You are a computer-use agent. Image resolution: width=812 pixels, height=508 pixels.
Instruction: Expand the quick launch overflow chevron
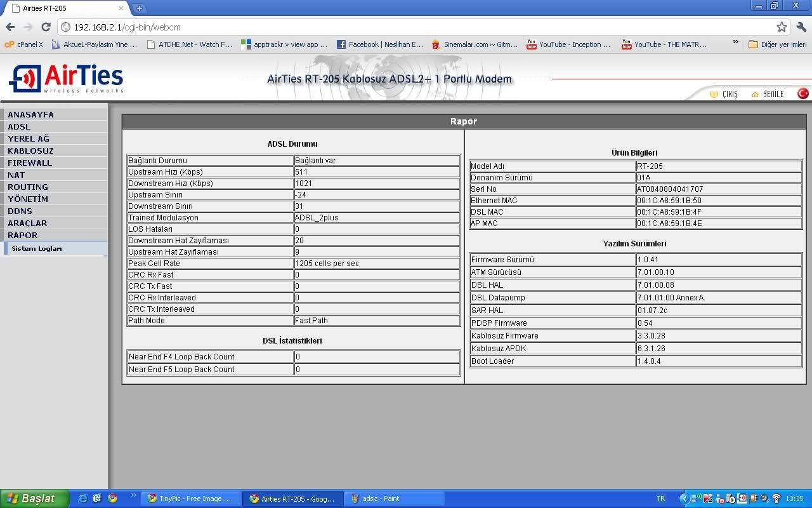point(133,495)
